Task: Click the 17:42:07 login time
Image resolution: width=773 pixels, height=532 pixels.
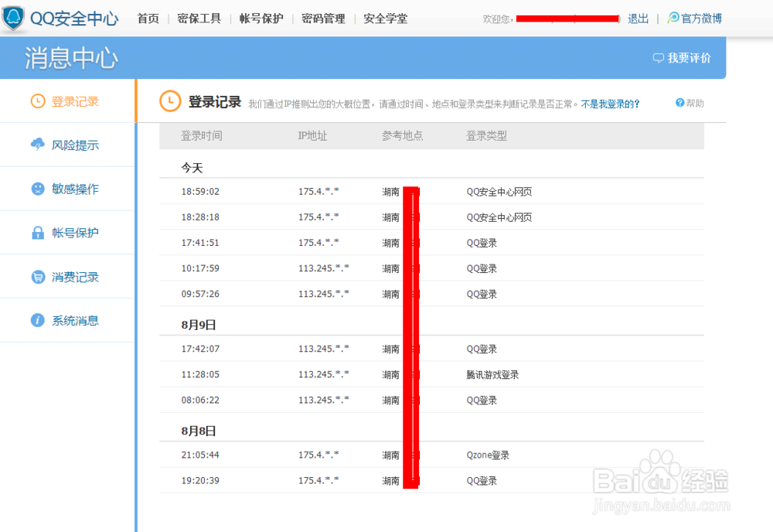Action: click(x=200, y=349)
